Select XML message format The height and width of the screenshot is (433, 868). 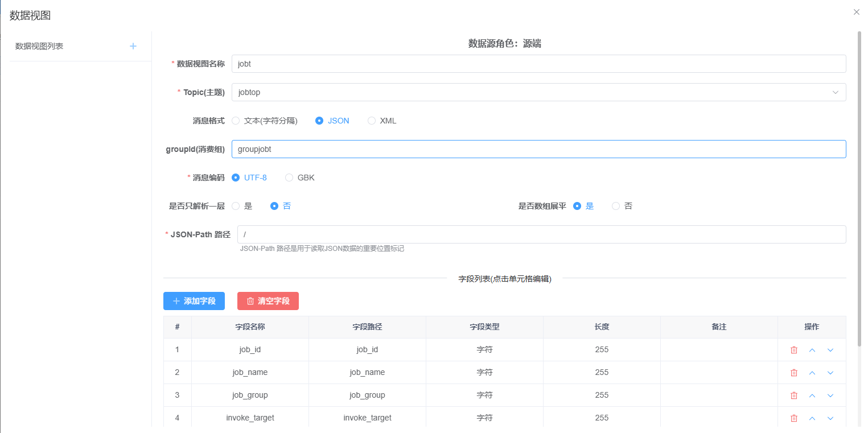[372, 121]
